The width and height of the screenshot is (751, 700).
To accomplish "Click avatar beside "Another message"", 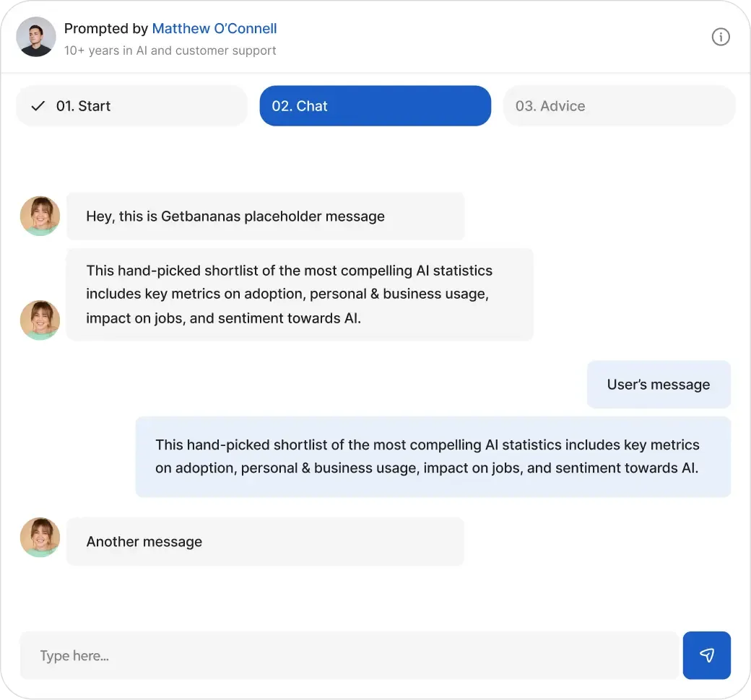I will point(40,537).
